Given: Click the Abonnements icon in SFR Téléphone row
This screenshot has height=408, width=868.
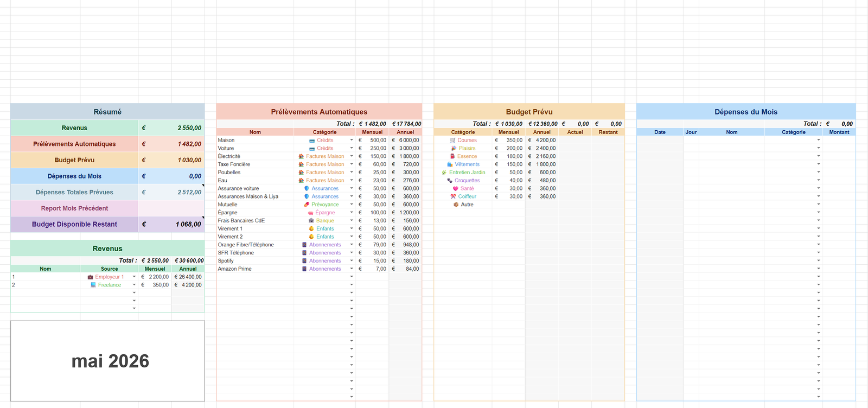Looking at the screenshot, I should (x=304, y=253).
